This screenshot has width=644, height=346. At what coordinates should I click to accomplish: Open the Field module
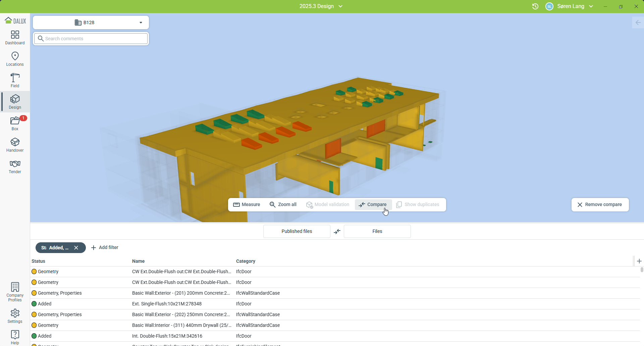point(15,81)
